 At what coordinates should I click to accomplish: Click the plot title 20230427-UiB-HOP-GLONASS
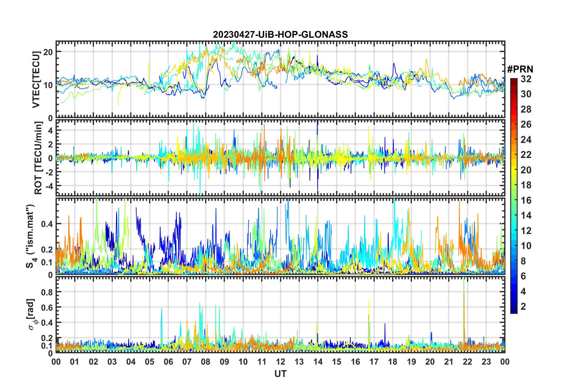coord(280,34)
